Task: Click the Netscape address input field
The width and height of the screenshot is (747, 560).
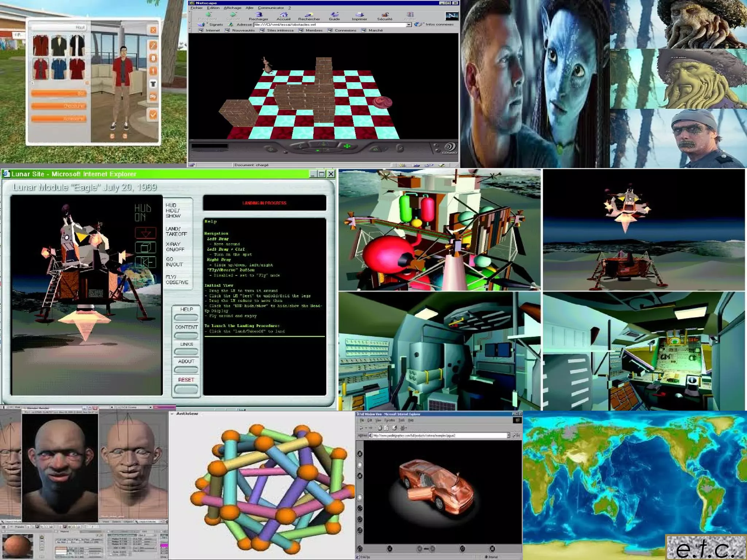Action: click(x=328, y=25)
